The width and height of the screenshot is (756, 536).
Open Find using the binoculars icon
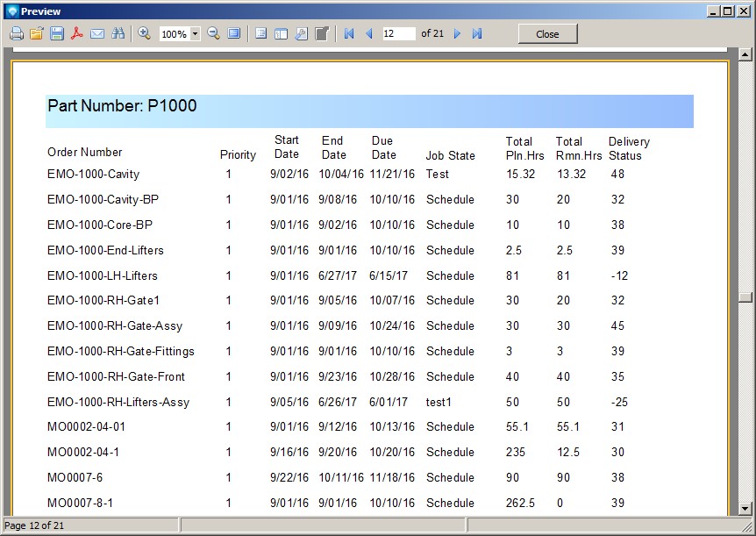pyautogui.click(x=118, y=33)
